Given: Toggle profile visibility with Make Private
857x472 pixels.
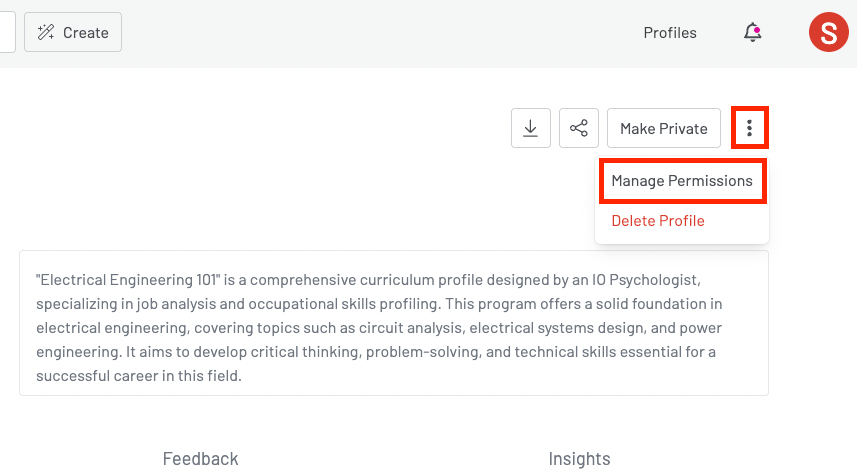Looking at the screenshot, I should point(663,128).
